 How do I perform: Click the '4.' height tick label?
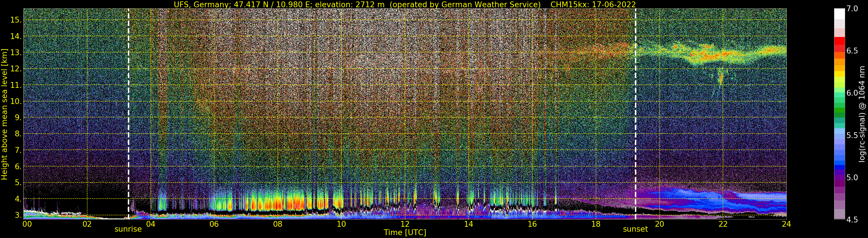coord(18,199)
